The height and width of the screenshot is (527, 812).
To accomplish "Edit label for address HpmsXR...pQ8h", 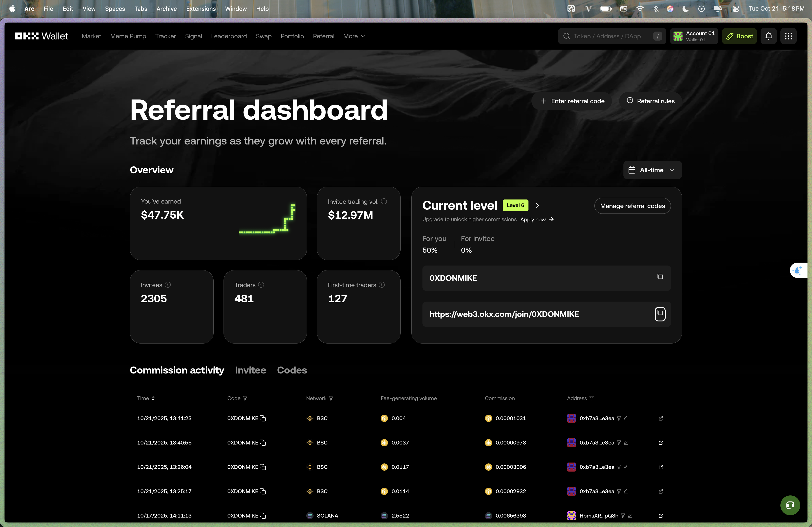I will coord(630,516).
